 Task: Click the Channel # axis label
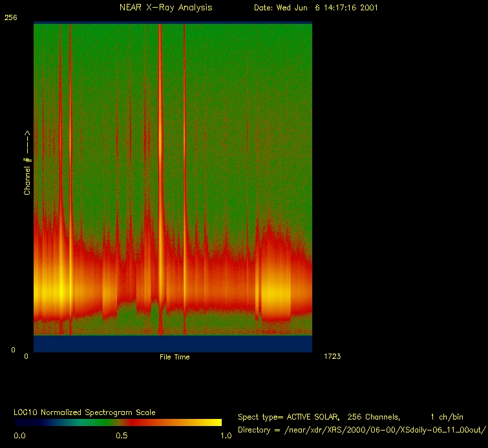click(x=28, y=162)
